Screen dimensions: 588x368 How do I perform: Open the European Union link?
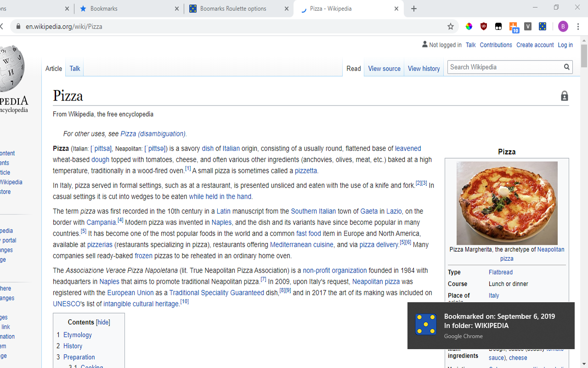[x=130, y=293]
